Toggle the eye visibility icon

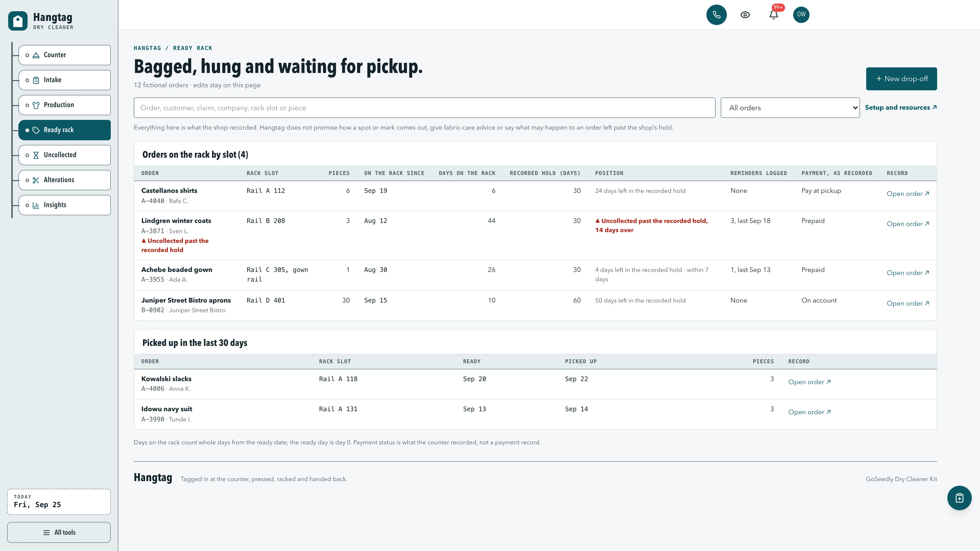coord(745,15)
